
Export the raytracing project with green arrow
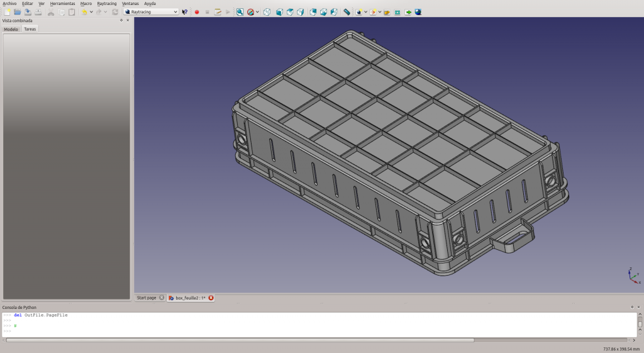tap(408, 12)
